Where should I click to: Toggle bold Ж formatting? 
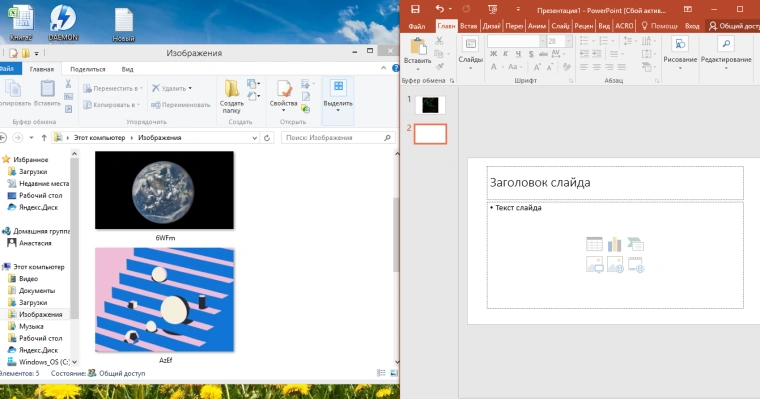tap(493, 54)
